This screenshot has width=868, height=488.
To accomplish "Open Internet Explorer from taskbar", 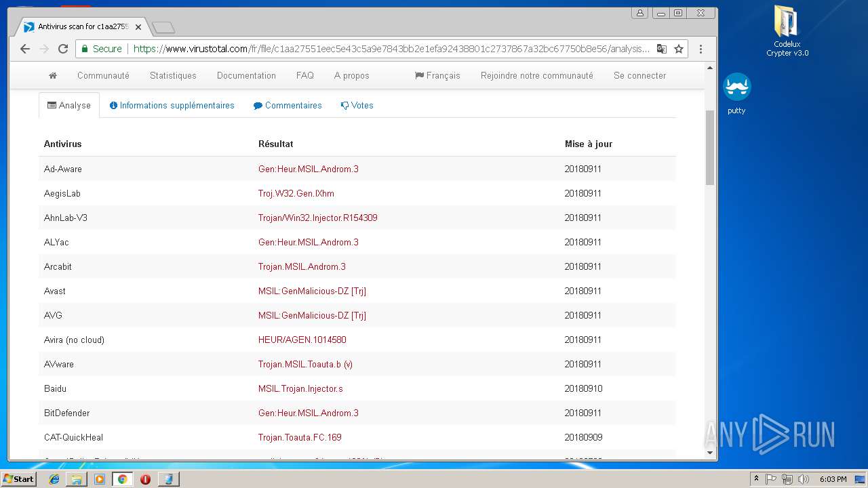I will (54, 479).
